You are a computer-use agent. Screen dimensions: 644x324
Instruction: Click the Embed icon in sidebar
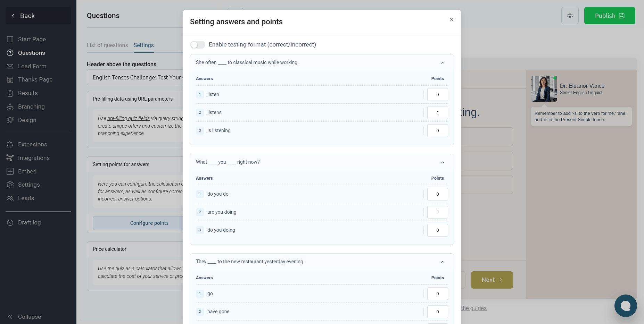coord(10,171)
